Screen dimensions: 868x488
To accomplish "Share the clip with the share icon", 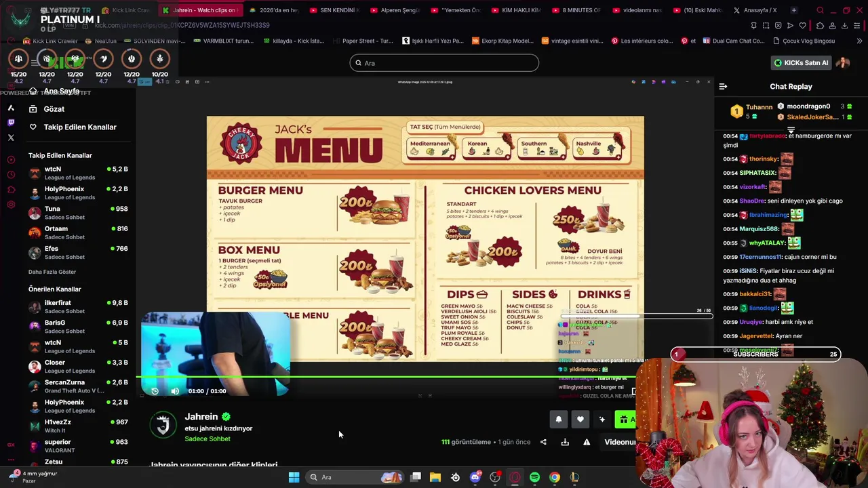I will (x=543, y=442).
